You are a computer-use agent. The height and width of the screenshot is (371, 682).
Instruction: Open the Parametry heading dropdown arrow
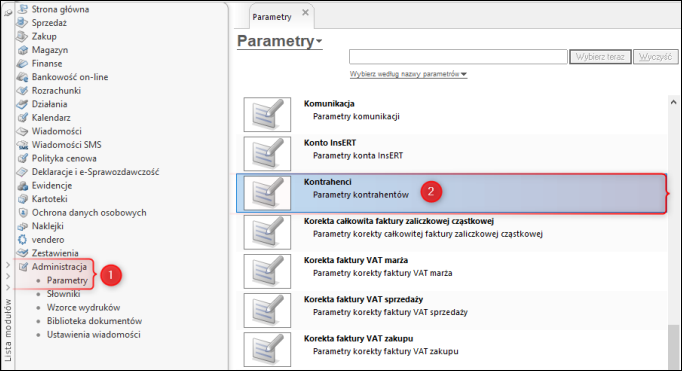coord(319,41)
